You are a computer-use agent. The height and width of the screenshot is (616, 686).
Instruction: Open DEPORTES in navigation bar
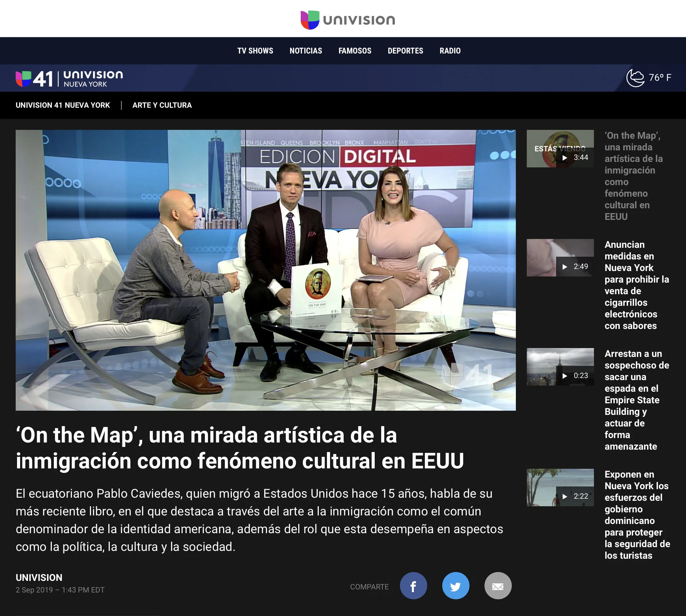[x=405, y=51]
